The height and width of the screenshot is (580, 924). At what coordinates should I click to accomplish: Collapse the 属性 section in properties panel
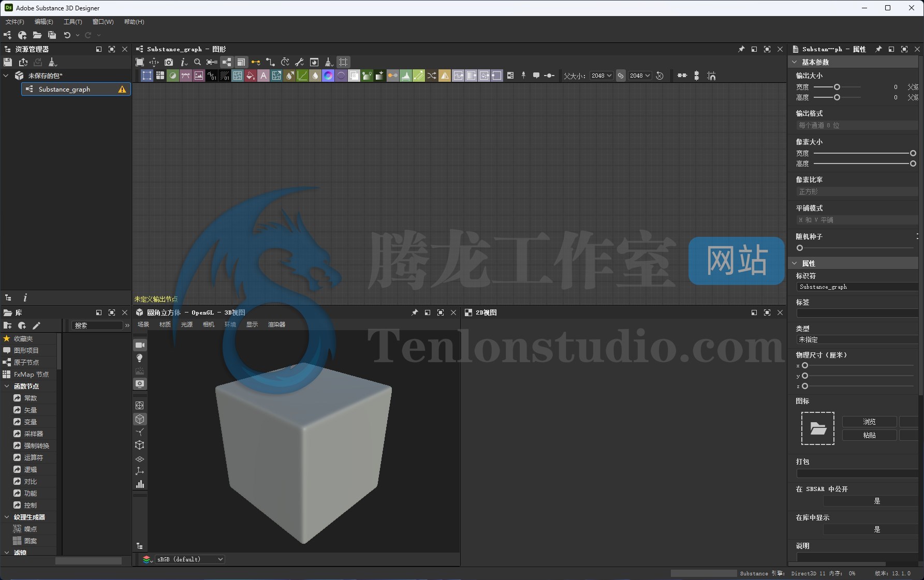pos(795,263)
